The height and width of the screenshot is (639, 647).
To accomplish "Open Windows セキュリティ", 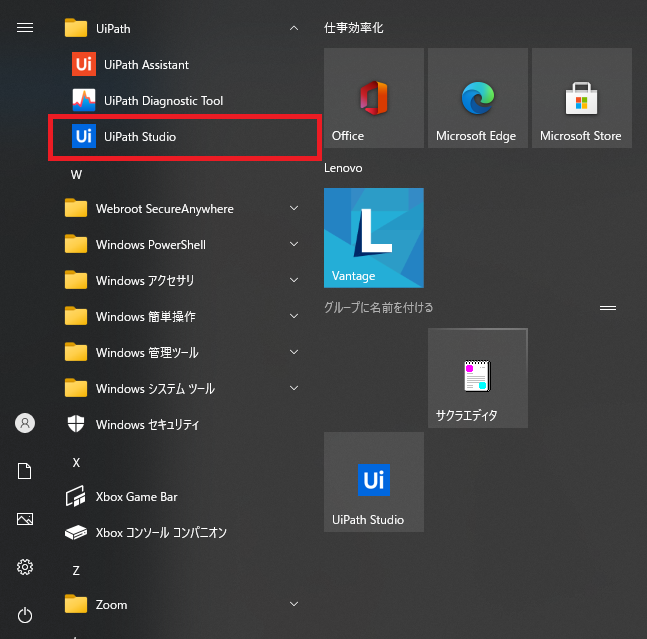I will coord(147,425).
